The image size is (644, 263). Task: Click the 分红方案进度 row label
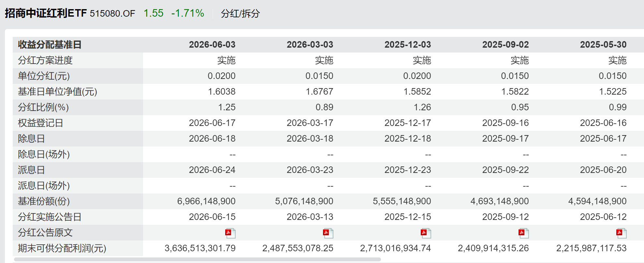click(45, 60)
